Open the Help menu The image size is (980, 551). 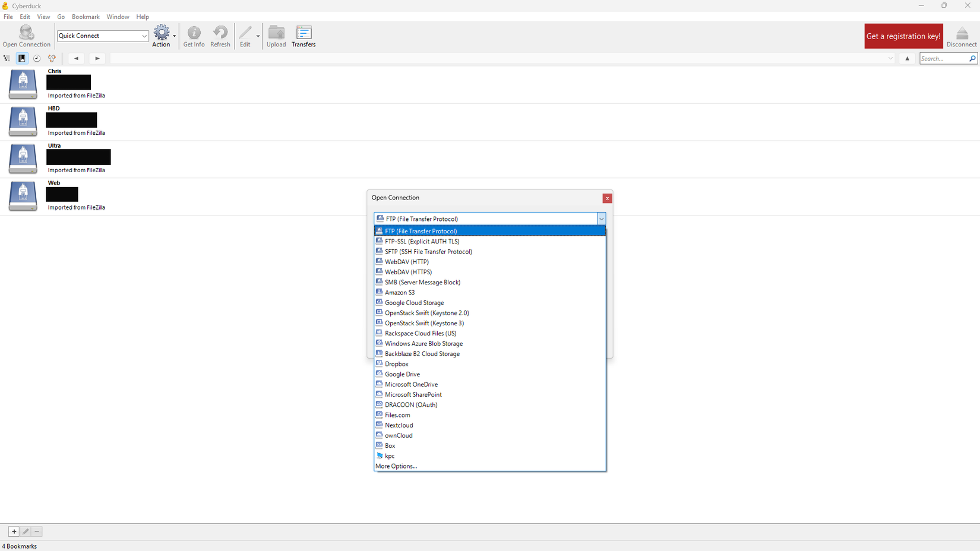[143, 17]
